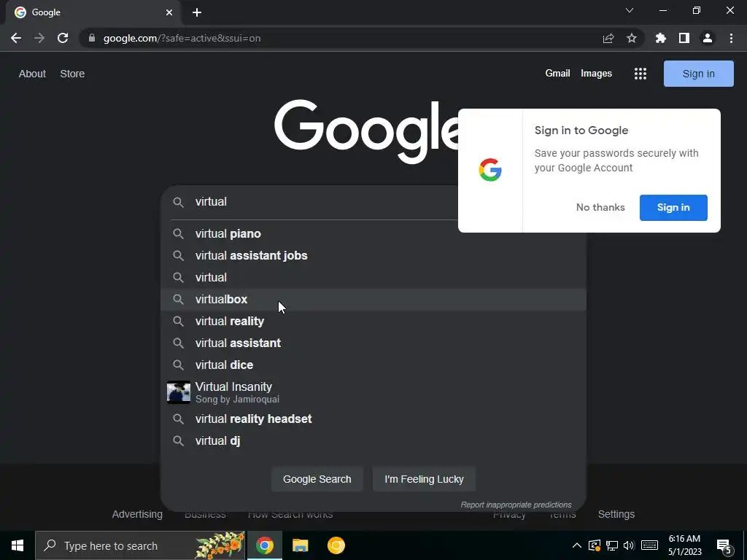The height and width of the screenshot is (560, 747).
Task: Open the Chrome side panel
Action: pos(684,38)
